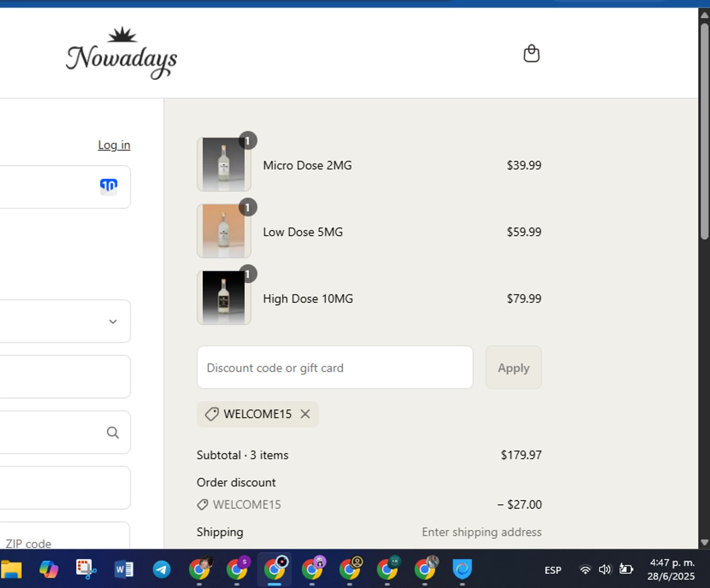This screenshot has height=588, width=710.
Task: Open File Explorer from taskbar
Action: [11, 569]
